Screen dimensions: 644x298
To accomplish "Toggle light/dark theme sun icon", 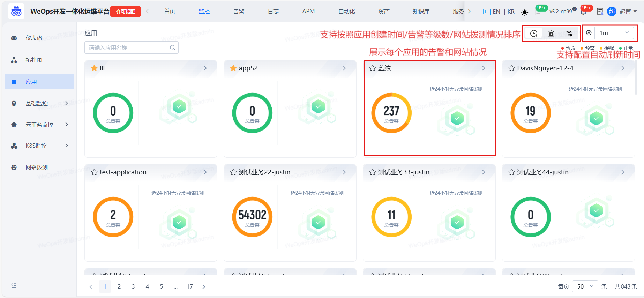I will [x=525, y=12].
